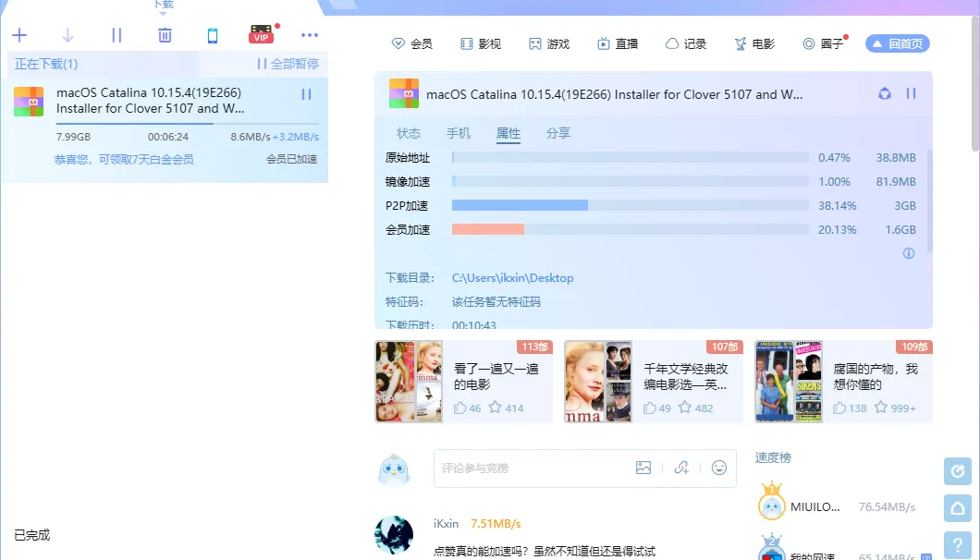The width and height of the screenshot is (980, 560).
Task: Open the three-dots more options menu
Action: tap(310, 35)
